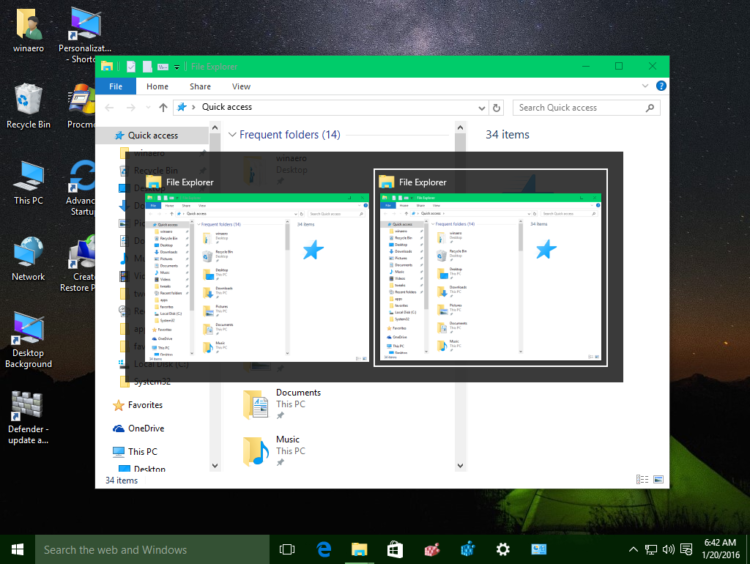The width and height of the screenshot is (750, 564).
Task: Select Favorites in the navigation pane
Action: click(145, 405)
